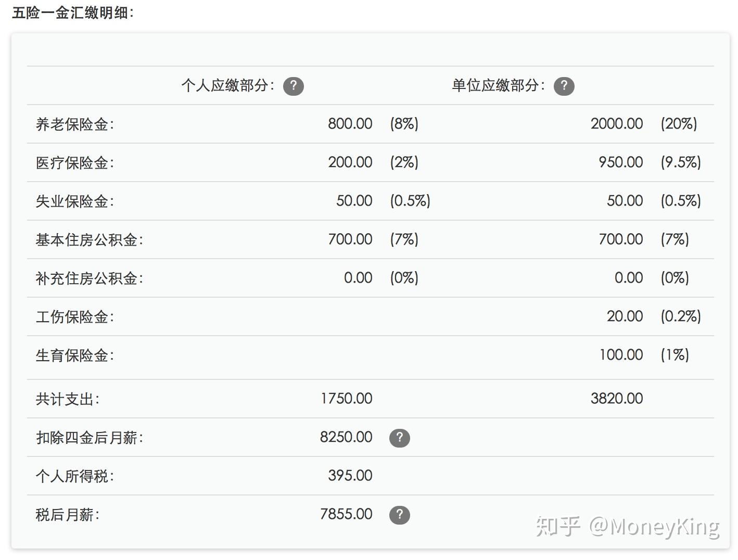Click employer medical amount 950.00
This screenshot has height=560, width=738.
620,162
